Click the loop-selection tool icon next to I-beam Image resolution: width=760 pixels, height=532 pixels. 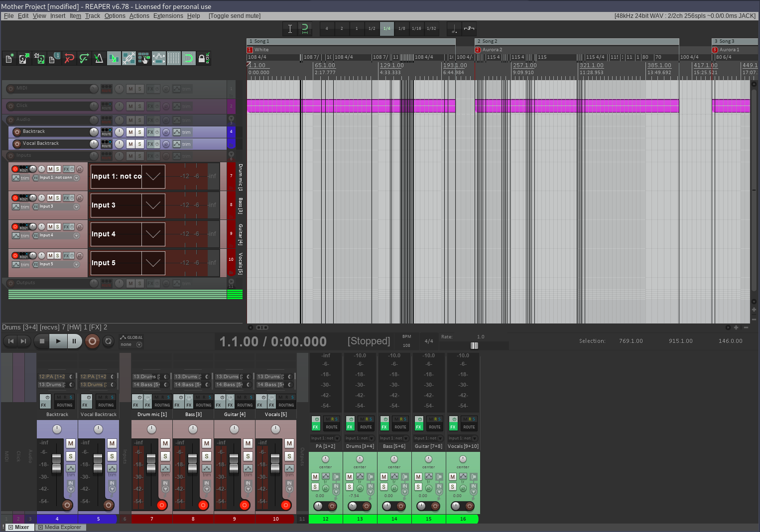tap(305, 29)
